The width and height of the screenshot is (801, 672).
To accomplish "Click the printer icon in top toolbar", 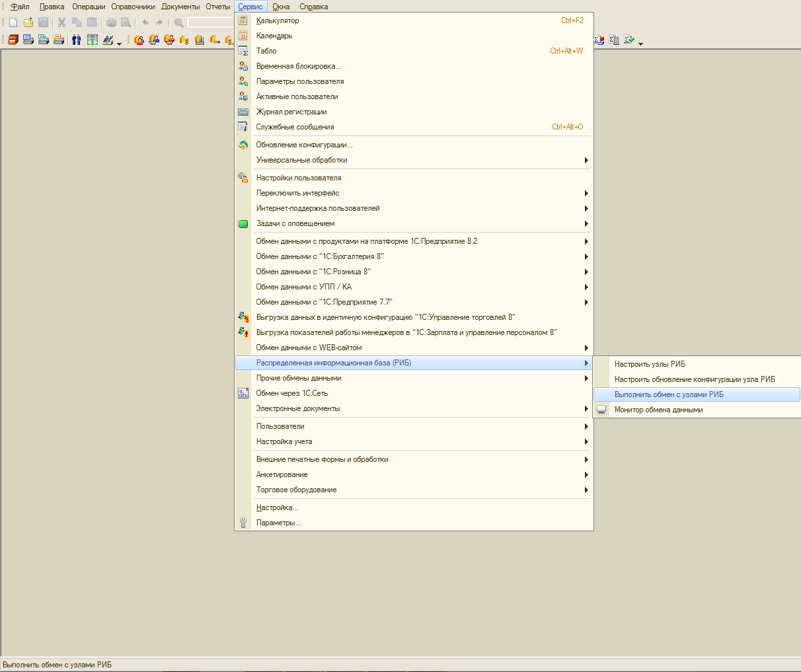I will pos(111,22).
